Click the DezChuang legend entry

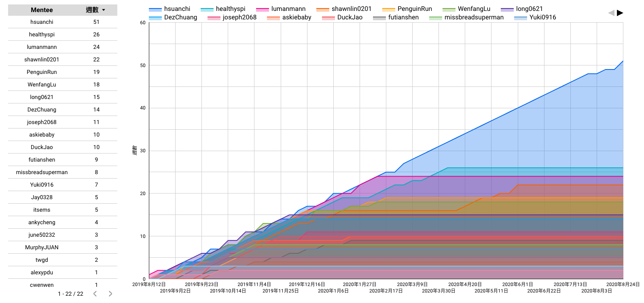point(173,17)
